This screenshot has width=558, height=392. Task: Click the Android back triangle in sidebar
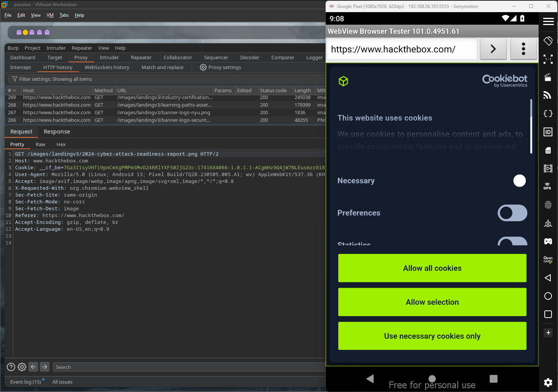(548, 278)
